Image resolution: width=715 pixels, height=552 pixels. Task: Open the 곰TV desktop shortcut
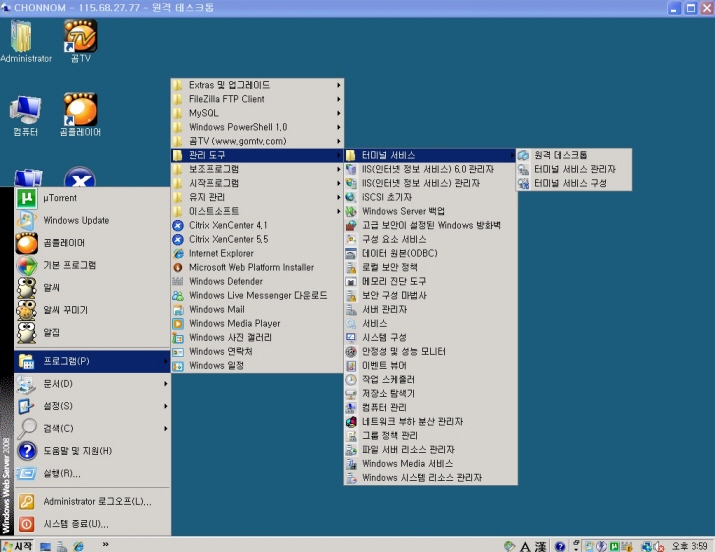click(80, 39)
